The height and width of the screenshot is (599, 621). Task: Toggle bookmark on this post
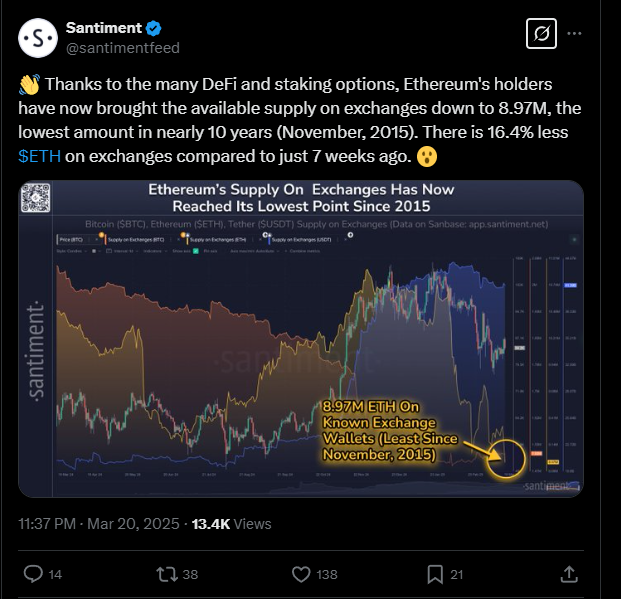tap(435, 574)
